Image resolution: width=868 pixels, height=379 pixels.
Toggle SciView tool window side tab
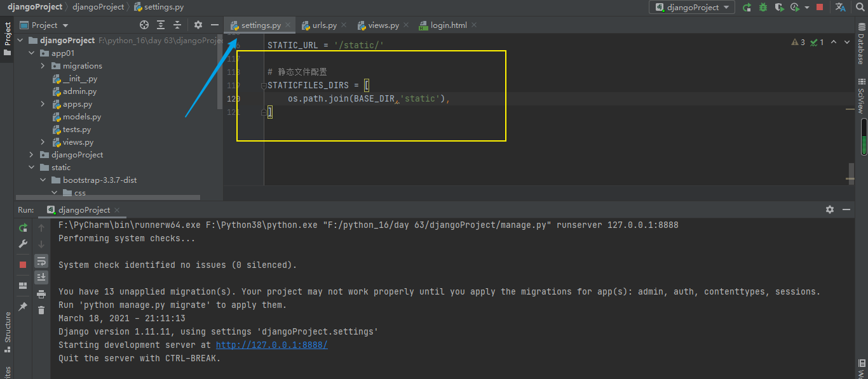pyautogui.click(x=861, y=96)
